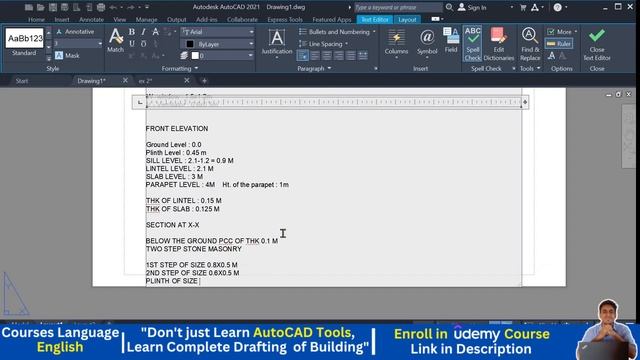Image resolution: width=640 pixels, height=360 pixels.
Task: Click the Plot printer quick access icon
Action: [101, 7]
